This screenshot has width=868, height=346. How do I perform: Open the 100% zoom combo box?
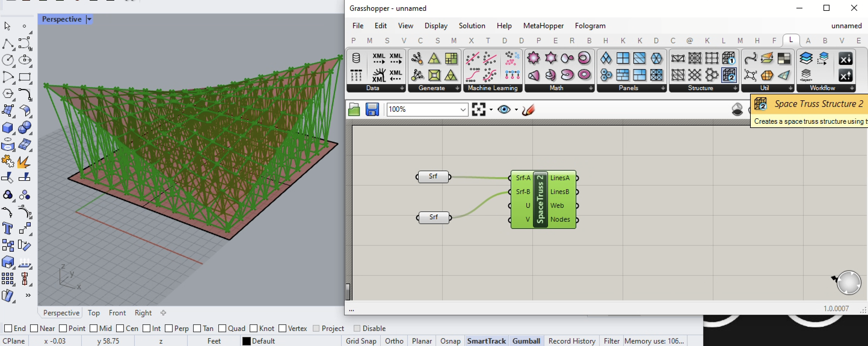pyautogui.click(x=427, y=109)
